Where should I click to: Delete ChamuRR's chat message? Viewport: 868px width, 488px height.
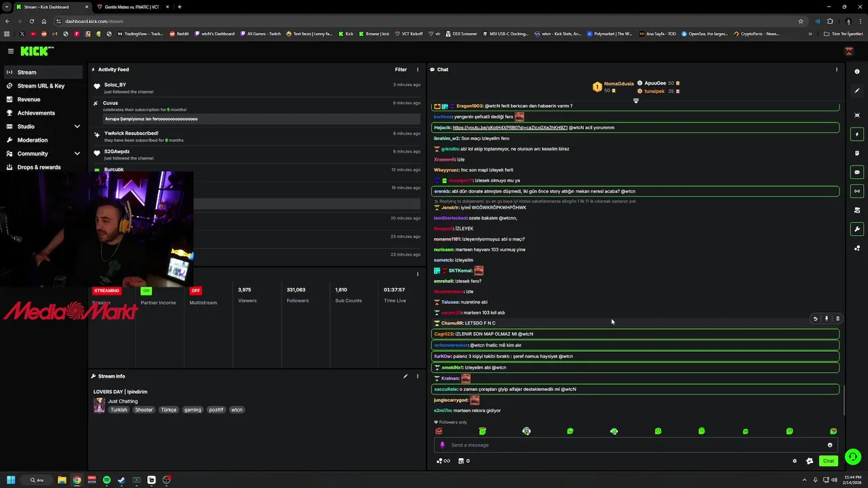[x=837, y=319]
